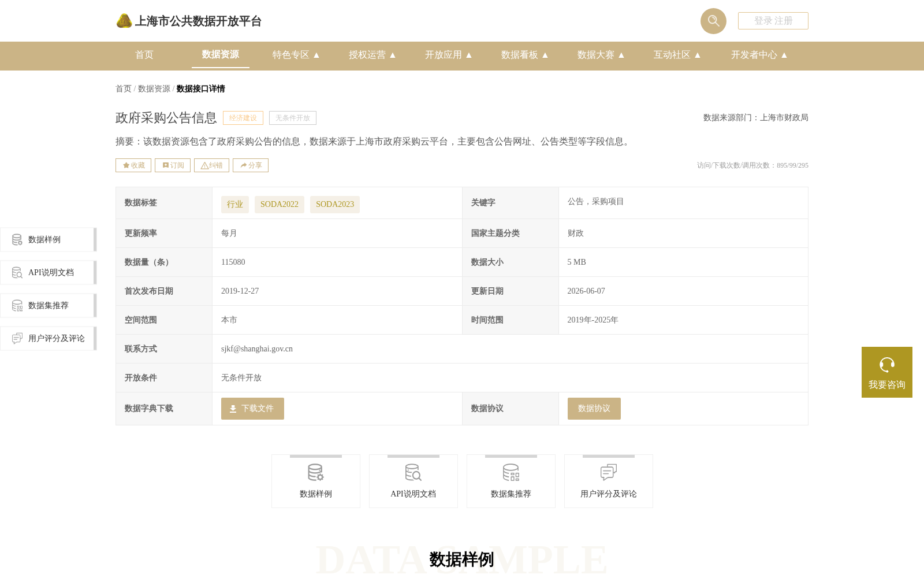Screen dimensions: 924x578
Task: Click the national theme value 财政
Action: click(x=576, y=234)
